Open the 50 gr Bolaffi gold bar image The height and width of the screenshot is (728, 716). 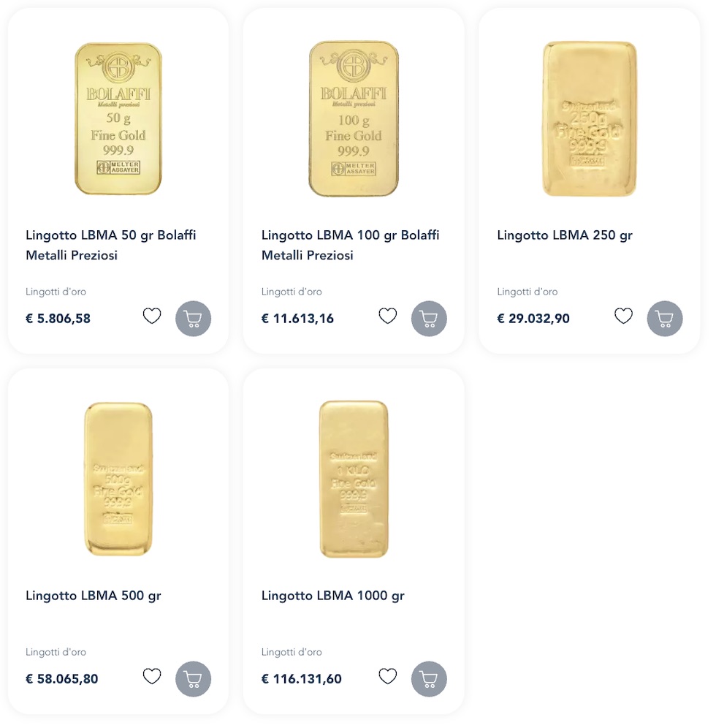tap(118, 118)
